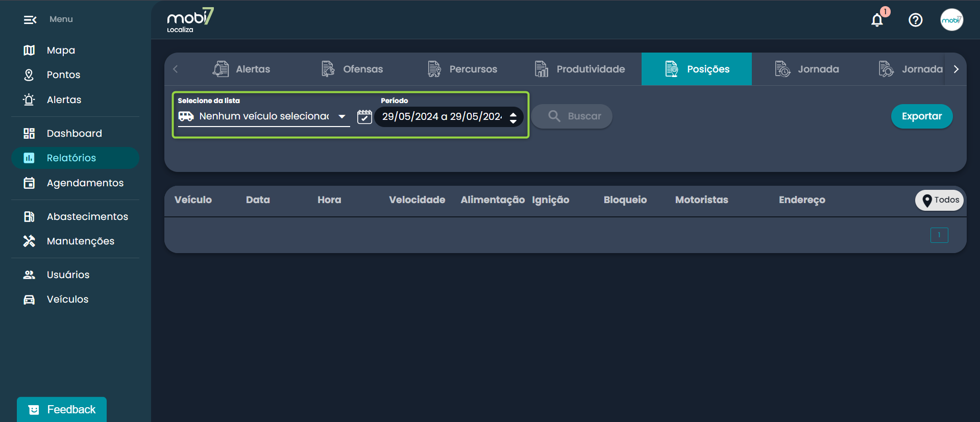980x422 pixels.
Task: Go to Pontos in the sidebar
Action: [x=63, y=75]
